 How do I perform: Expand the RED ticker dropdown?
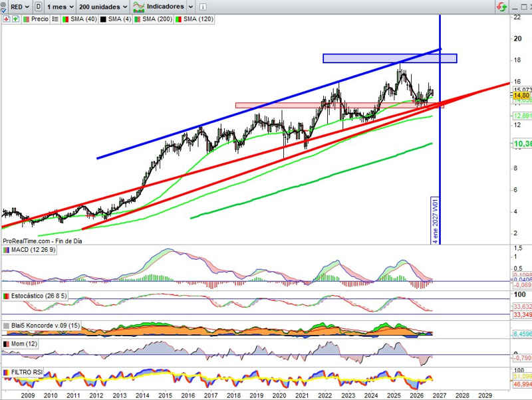pyautogui.click(x=20, y=7)
